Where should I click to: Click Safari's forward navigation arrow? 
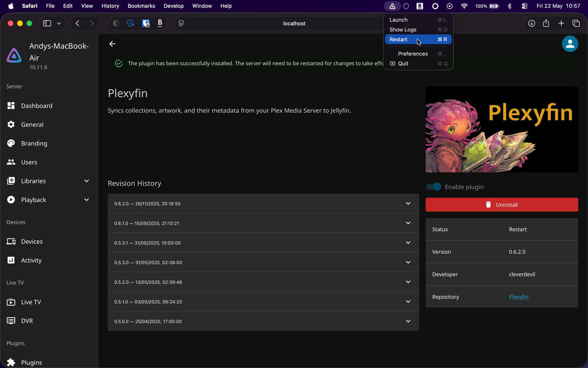pos(91,23)
